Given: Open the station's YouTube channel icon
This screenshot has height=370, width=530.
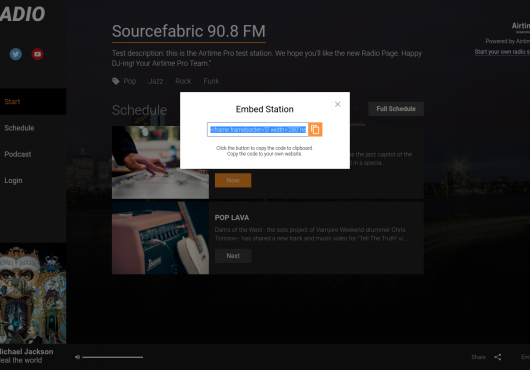Looking at the screenshot, I should [x=38, y=54].
